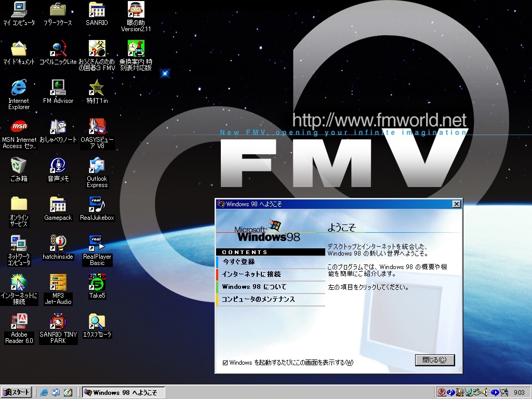Launch OASYSビューア V8 icon

pos(97,134)
